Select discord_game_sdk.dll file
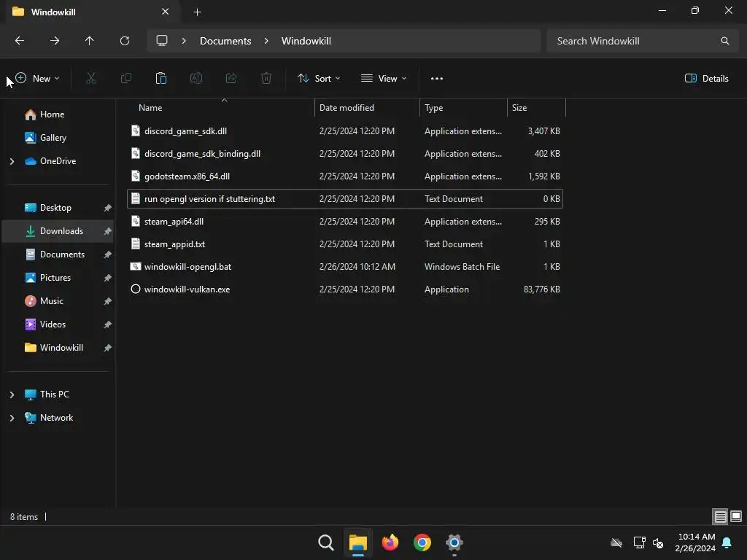The width and height of the screenshot is (747, 560). coord(345,131)
